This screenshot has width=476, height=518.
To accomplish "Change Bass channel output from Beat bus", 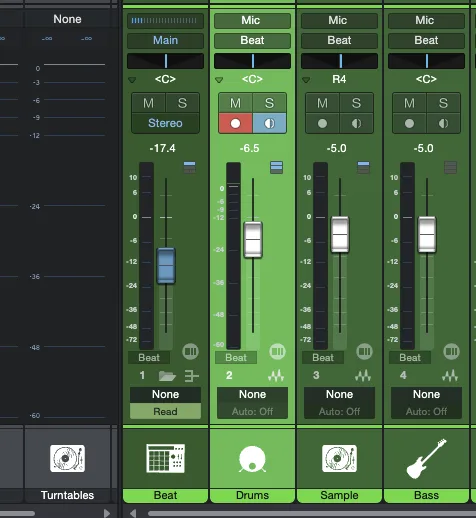I will 426,41.
